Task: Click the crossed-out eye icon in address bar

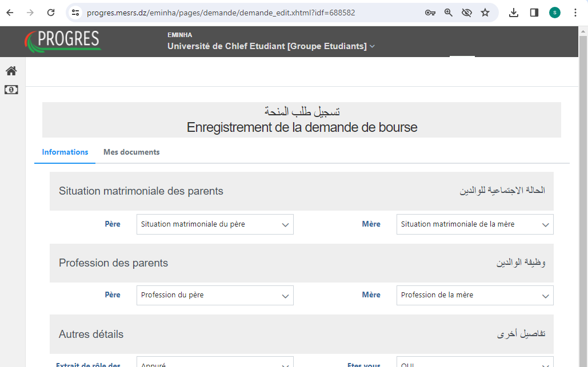Action: pos(466,13)
